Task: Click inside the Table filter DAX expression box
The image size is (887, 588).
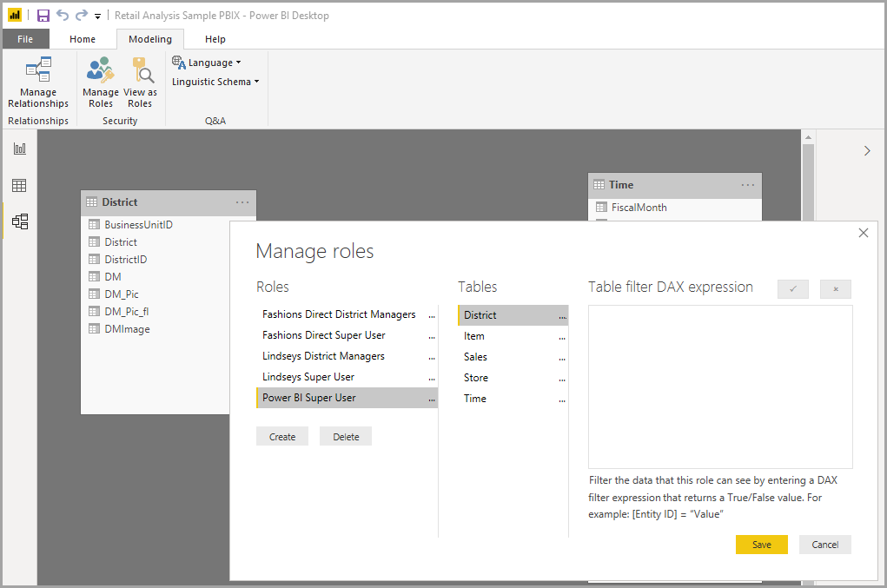Action: tap(720, 386)
